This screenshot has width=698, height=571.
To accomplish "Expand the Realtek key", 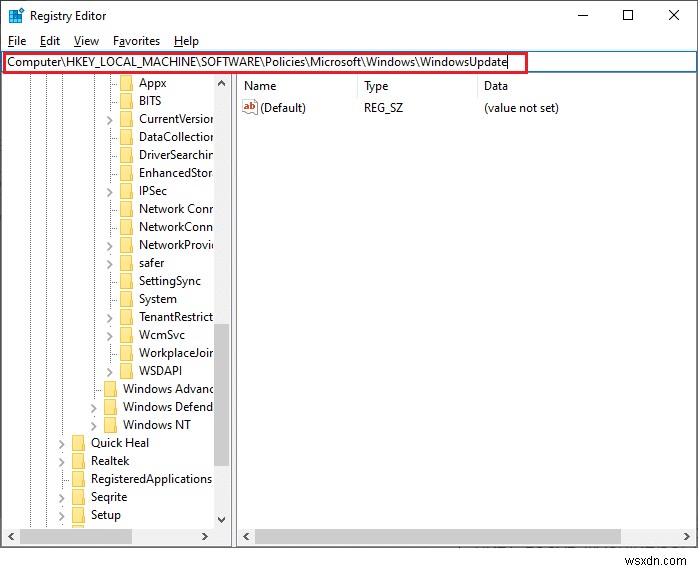I will pyautogui.click(x=61, y=462).
